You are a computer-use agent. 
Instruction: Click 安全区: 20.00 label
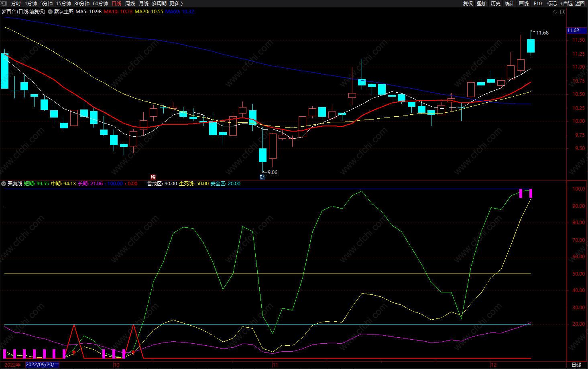(226, 184)
